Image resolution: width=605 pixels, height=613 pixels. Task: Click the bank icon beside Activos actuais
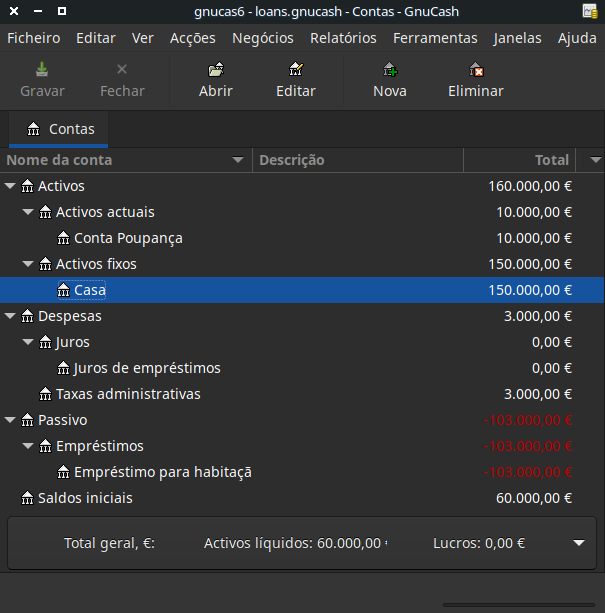45,212
